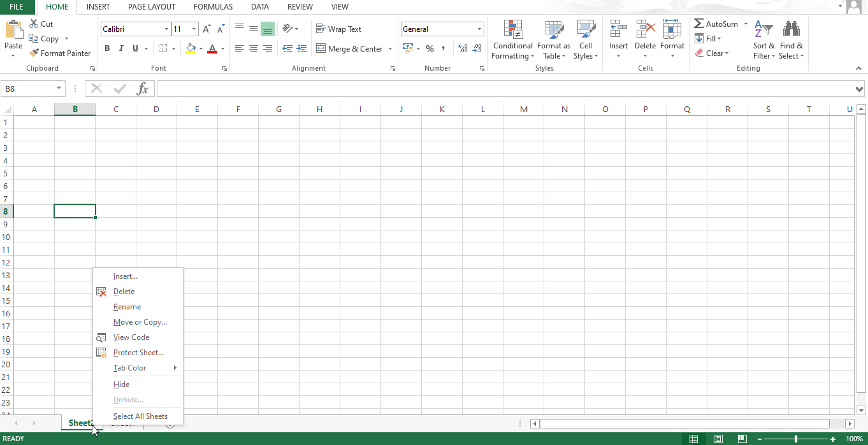The height and width of the screenshot is (445, 868).
Task: Switch to the INSERT ribbon tab
Action: click(98, 7)
